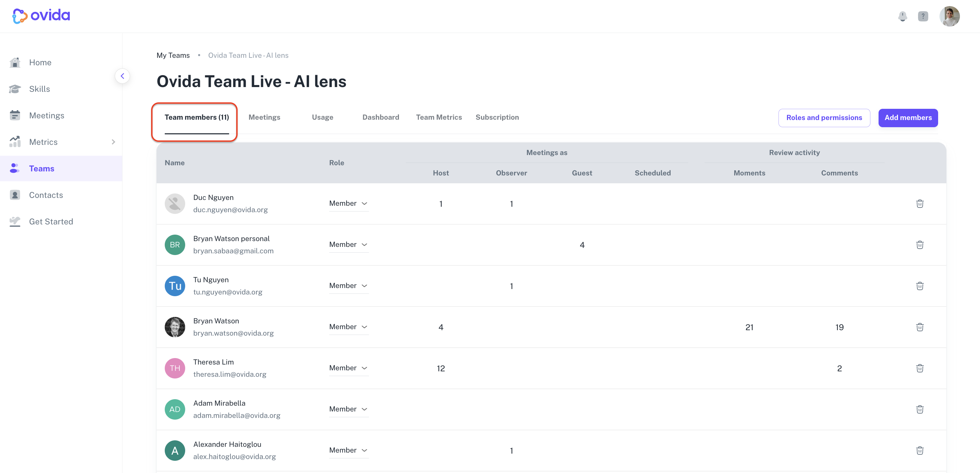Click Theresa Lim's Host count 12

click(x=441, y=368)
